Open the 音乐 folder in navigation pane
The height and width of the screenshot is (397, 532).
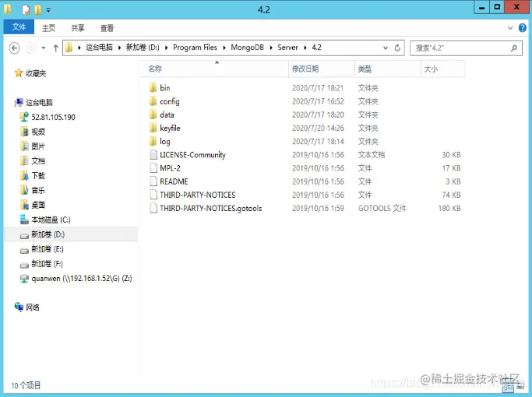coord(38,190)
